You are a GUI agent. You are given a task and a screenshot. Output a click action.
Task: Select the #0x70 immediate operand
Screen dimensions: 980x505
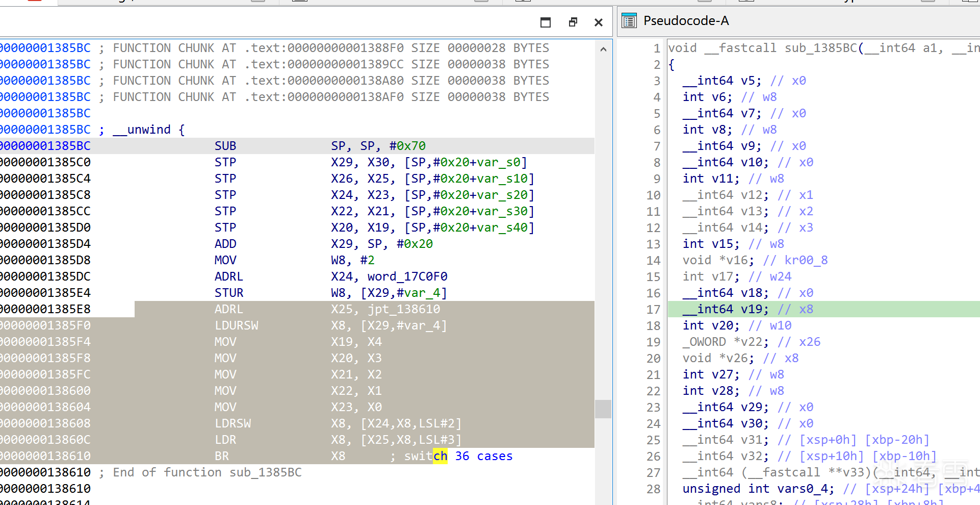[x=407, y=146]
